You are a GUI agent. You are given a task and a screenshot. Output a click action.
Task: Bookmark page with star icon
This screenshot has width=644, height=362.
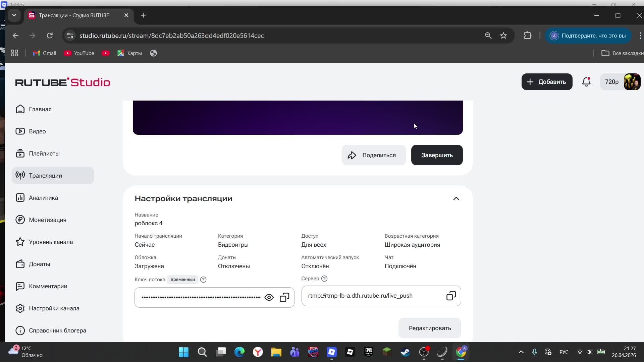click(503, 36)
